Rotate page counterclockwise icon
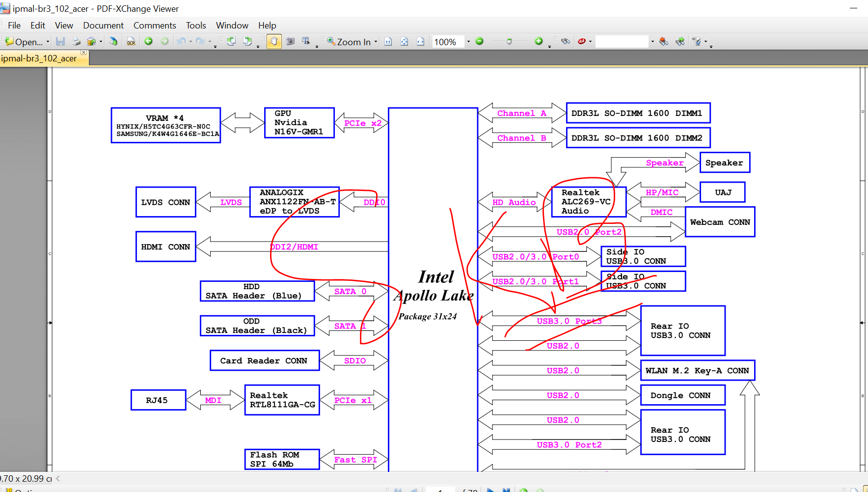The image size is (868, 492). (231, 42)
